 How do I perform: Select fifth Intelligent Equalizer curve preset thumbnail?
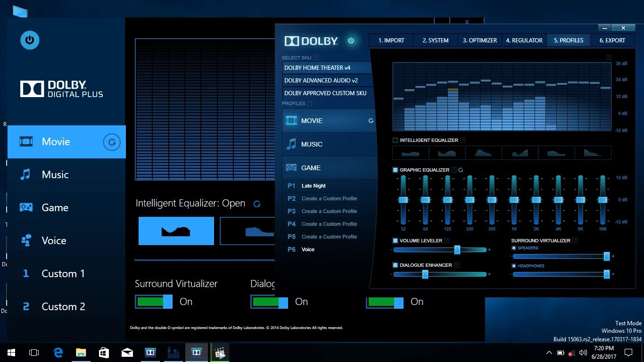tap(557, 153)
